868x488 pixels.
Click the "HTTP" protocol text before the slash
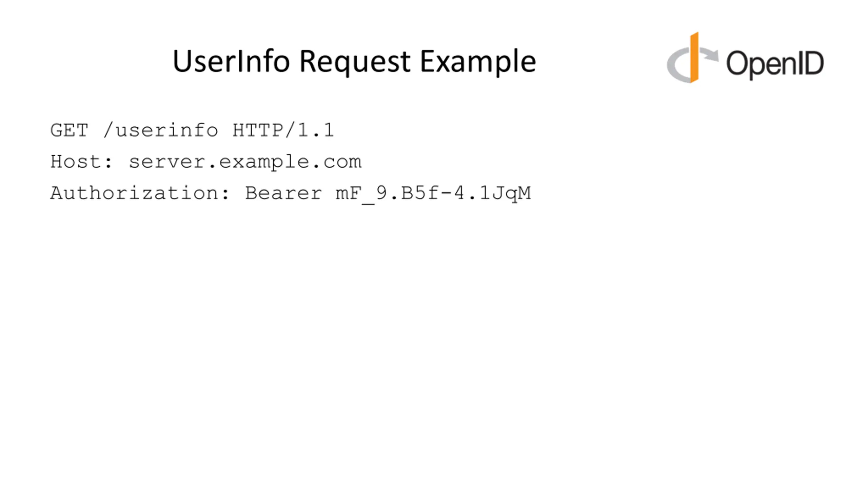(x=258, y=130)
